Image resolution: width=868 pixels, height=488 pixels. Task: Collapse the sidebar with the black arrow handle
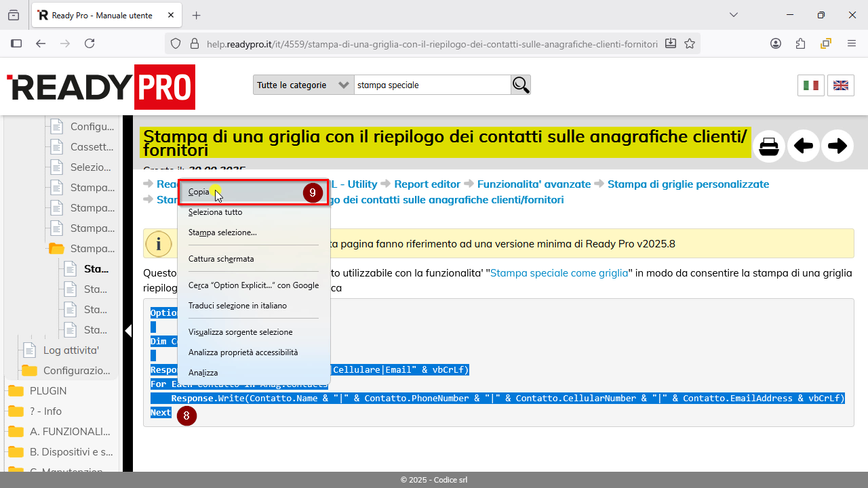point(127,331)
